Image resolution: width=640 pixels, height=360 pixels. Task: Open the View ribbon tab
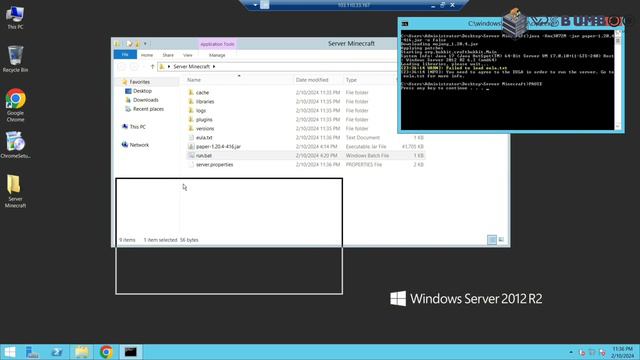(188, 55)
